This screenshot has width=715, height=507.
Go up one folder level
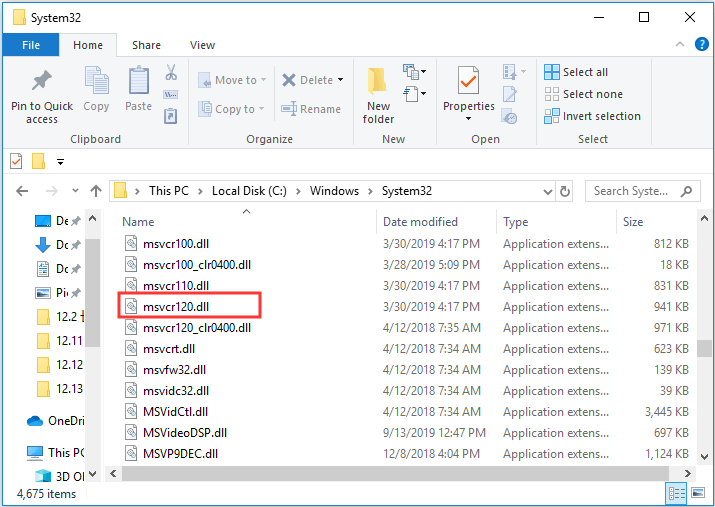click(x=96, y=191)
